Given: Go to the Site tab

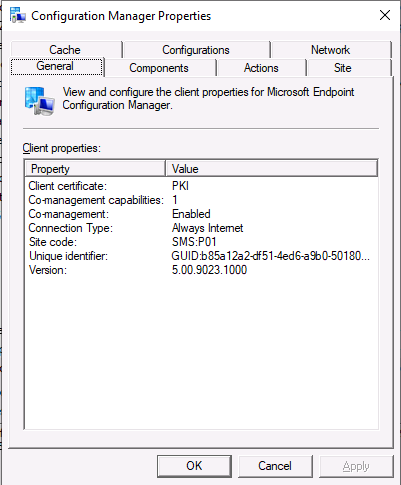Looking at the screenshot, I should 343,68.
